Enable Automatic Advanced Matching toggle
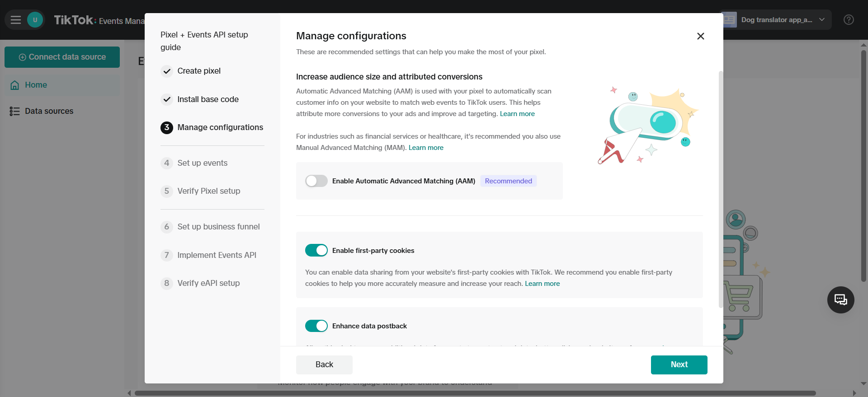Image resolution: width=868 pixels, height=397 pixels. pos(316,181)
